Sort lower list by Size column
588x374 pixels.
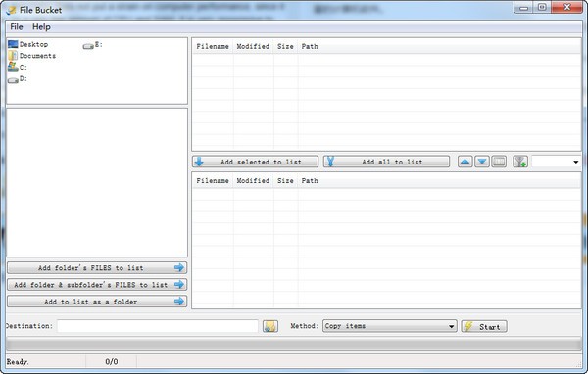[x=286, y=180]
